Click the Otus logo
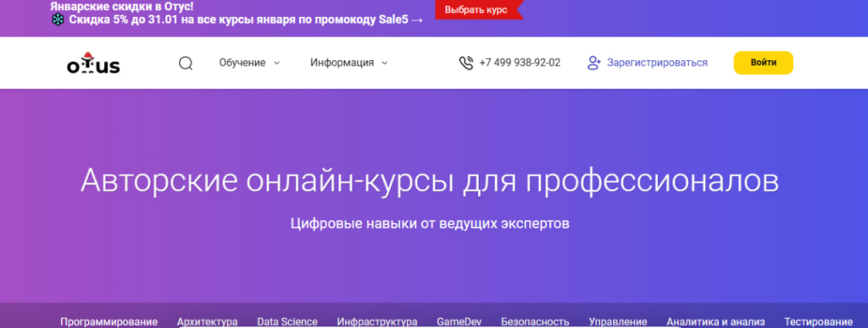The height and width of the screenshot is (328, 868). click(93, 63)
